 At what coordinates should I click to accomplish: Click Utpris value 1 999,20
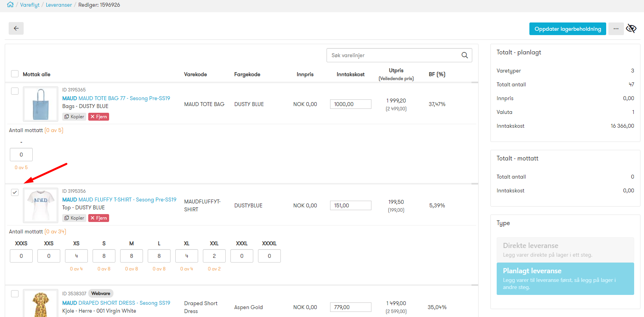pos(396,101)
